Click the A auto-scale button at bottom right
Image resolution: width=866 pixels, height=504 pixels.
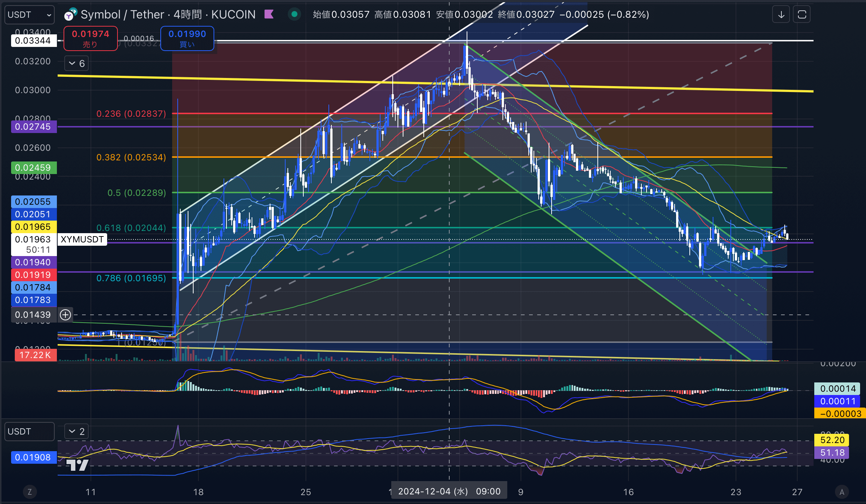(x=842, y=492)
